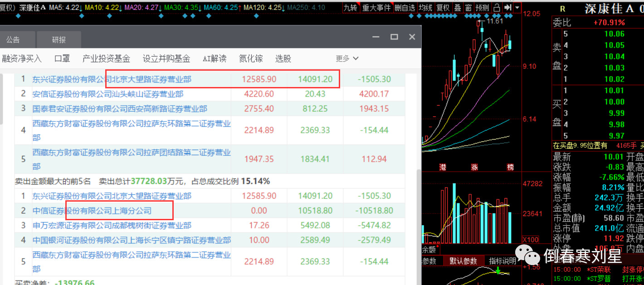Expand the 更多 (More) dropdown
The width and height of the screenshot is (644, 285).
pos(346,58)
